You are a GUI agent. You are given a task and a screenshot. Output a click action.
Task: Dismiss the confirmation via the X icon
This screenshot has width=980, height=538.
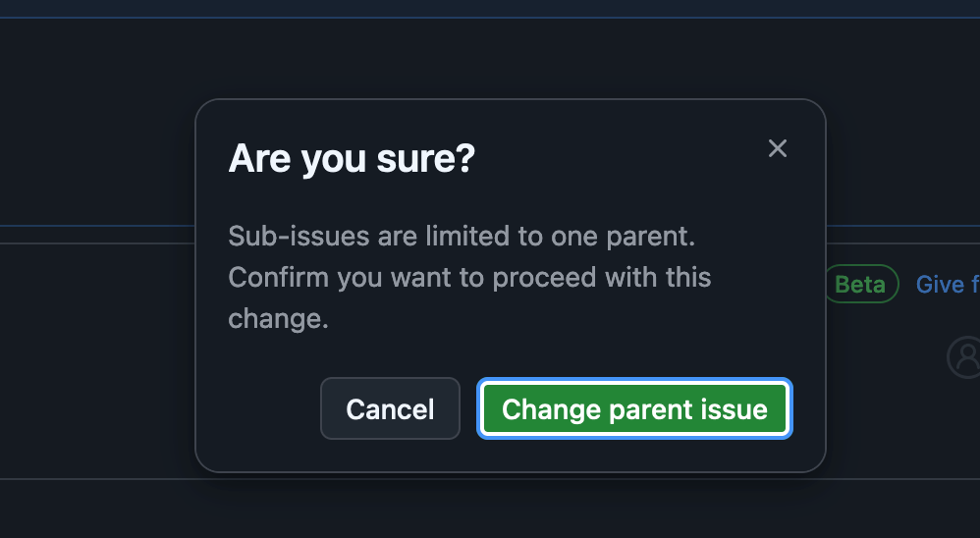tap(778, 148)
